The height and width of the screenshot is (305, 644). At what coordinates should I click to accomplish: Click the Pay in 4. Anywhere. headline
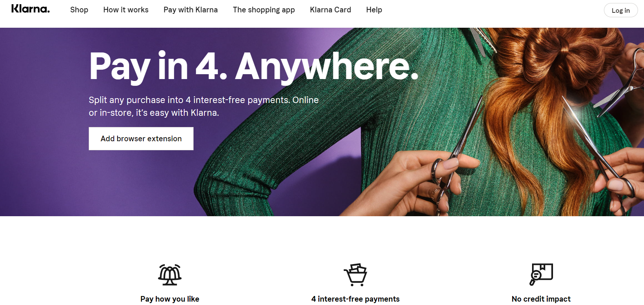pos(253,67)
